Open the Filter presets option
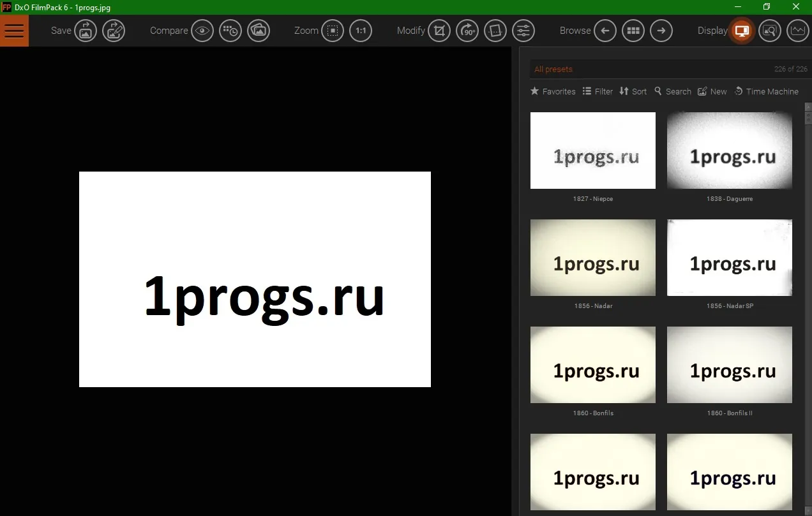812x516 pixels. tap(598, 91)
